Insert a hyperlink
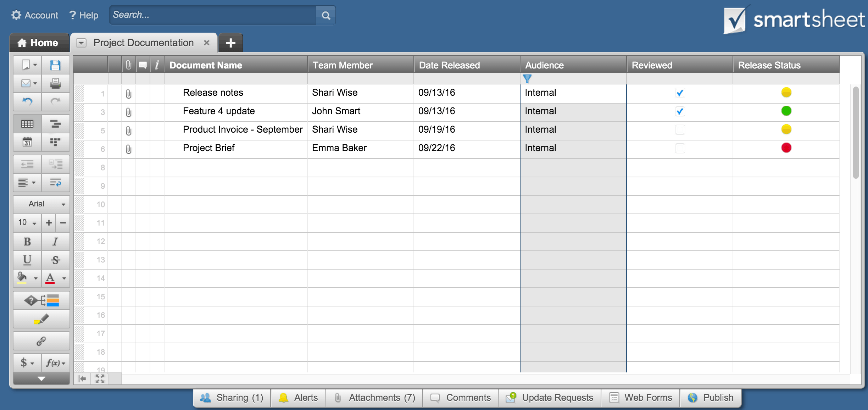 (41, 340)
